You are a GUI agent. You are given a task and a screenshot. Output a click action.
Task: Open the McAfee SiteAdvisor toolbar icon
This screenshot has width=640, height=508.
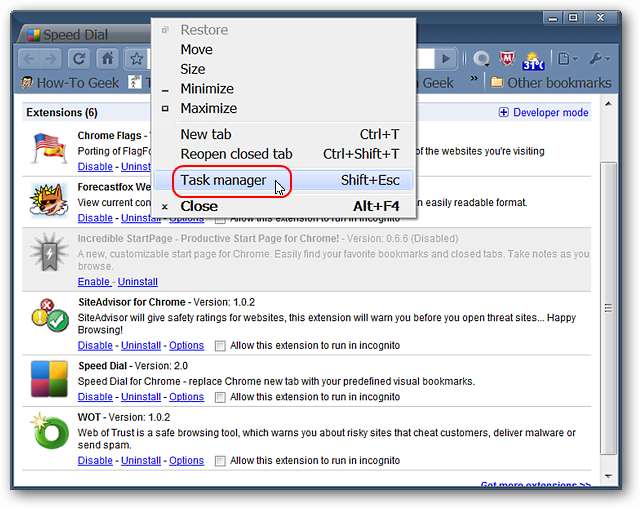tap(507, 59)
